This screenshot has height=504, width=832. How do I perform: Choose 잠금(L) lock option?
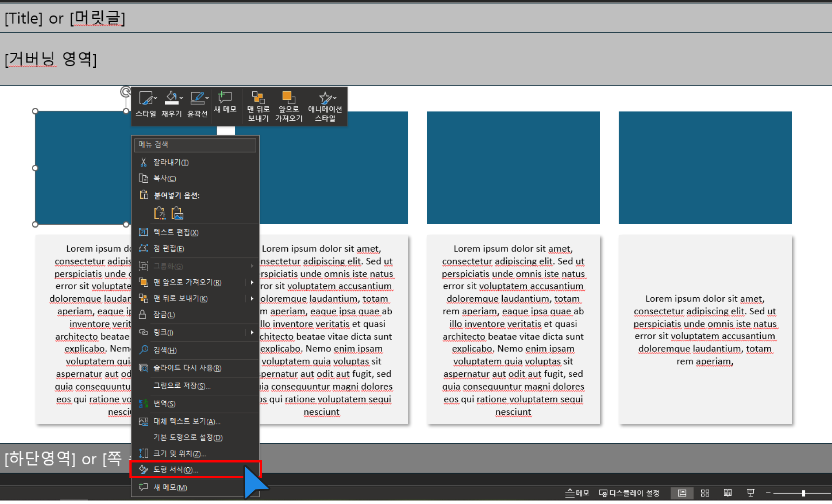pos(195,315)
